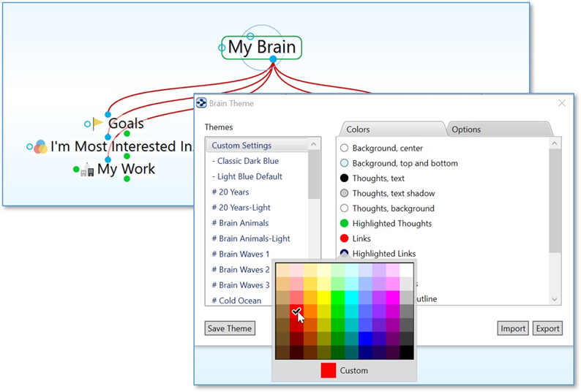Click the Links red color circle
Viewport: 581px width, 392px height.
(344, 238)
